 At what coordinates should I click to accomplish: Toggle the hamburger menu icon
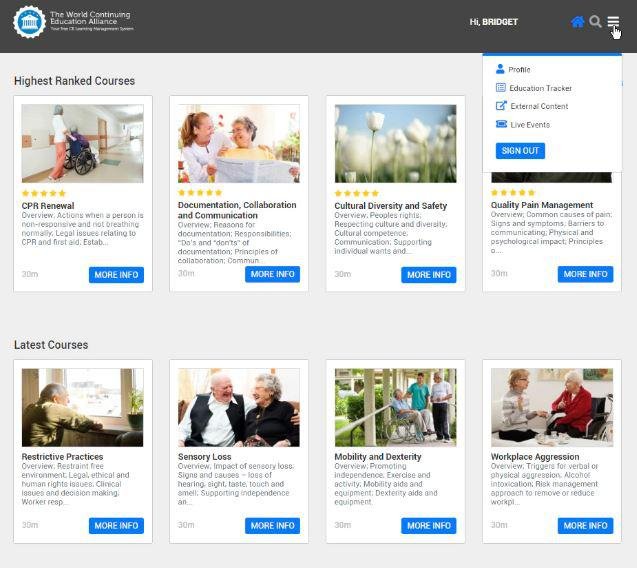coord(613,21)
